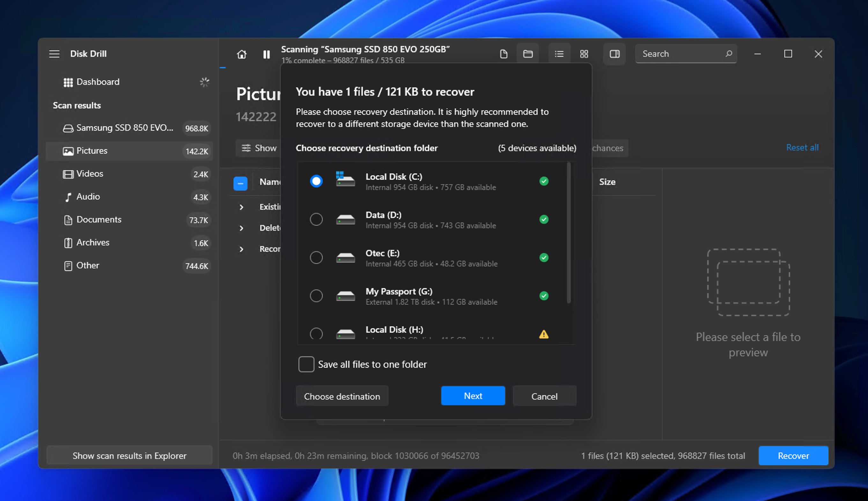The image size is (868, 501).
Task: Click the elapsed time status text
Action: pyautogui.click(x=356, y=455)
